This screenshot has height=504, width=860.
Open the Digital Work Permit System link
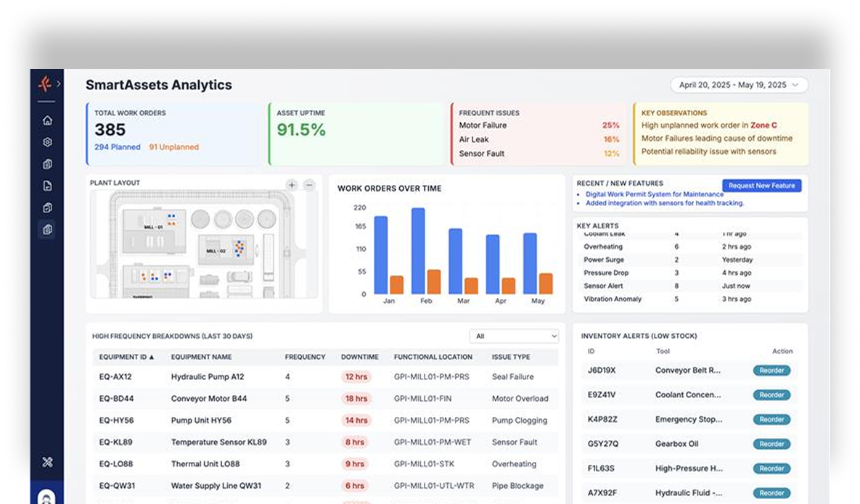coord(654,194)
